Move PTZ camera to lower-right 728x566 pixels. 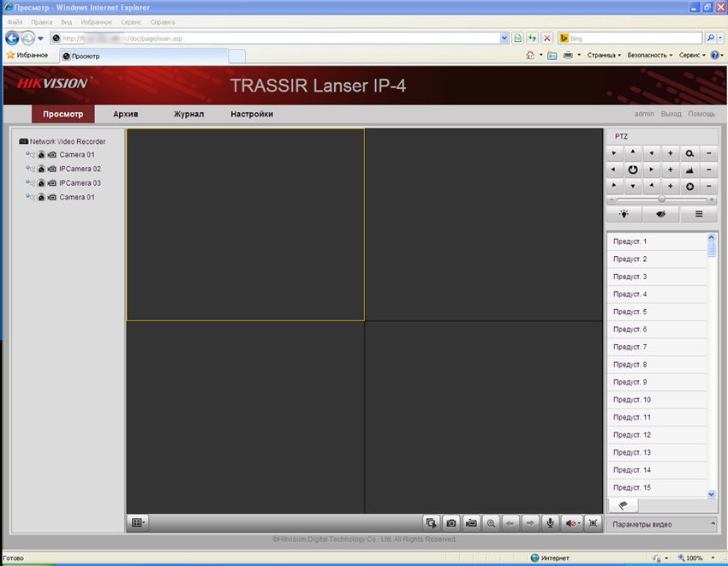pos(652,187)
